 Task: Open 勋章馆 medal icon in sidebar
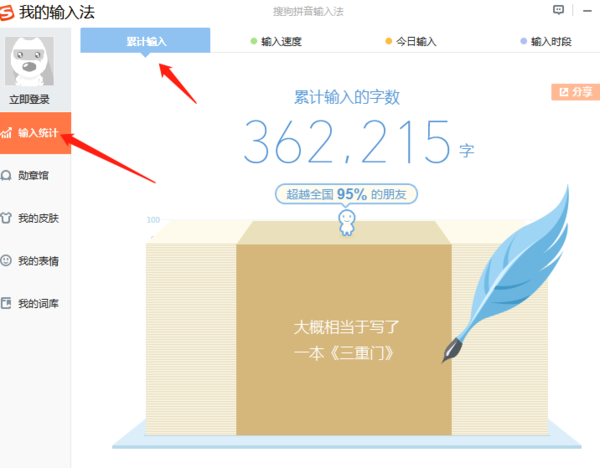[x=6, y=176]
